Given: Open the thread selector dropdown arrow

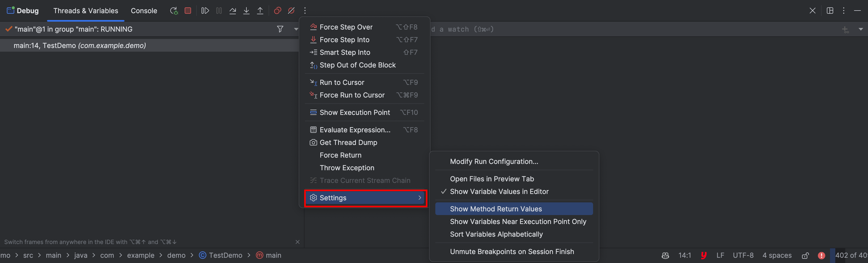Looking at the screenshot, I should point(296,29).
